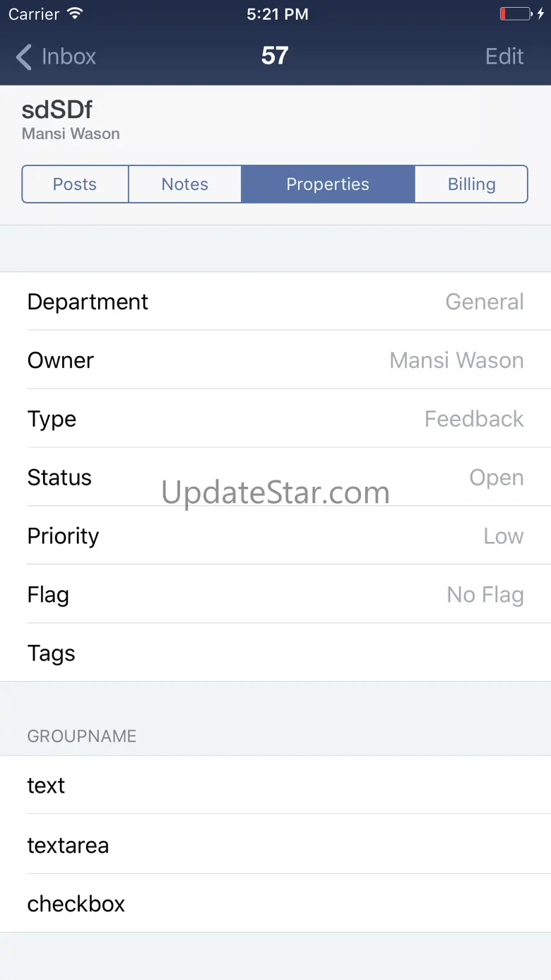Change the Flag value No Flag
The image size is (551, 980).
coord(275,595)
